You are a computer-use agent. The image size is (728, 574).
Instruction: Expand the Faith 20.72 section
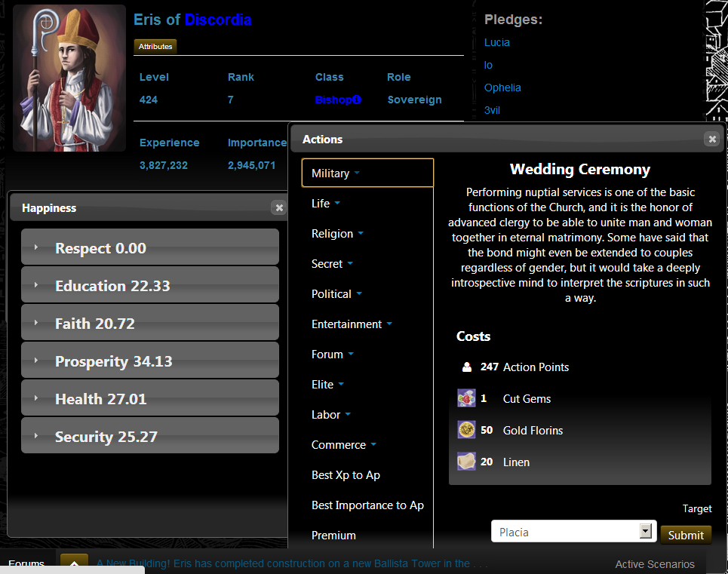coord(150,323)
